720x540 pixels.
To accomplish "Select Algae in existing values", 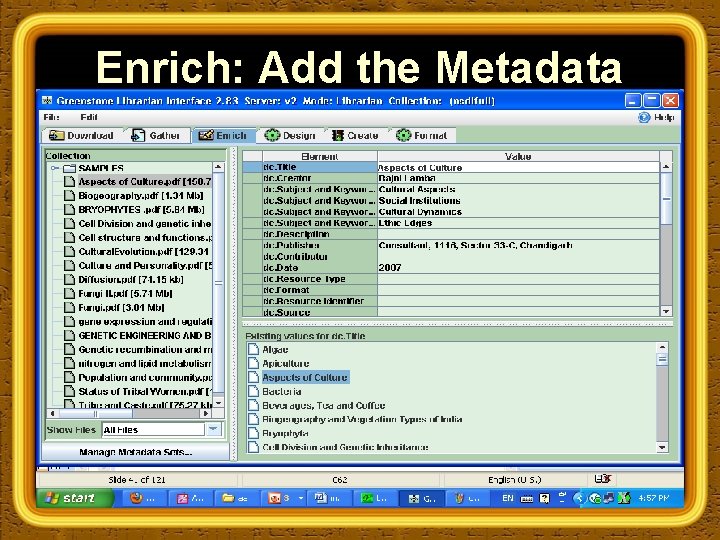I will pyautogui.click(x=275, y=349).
